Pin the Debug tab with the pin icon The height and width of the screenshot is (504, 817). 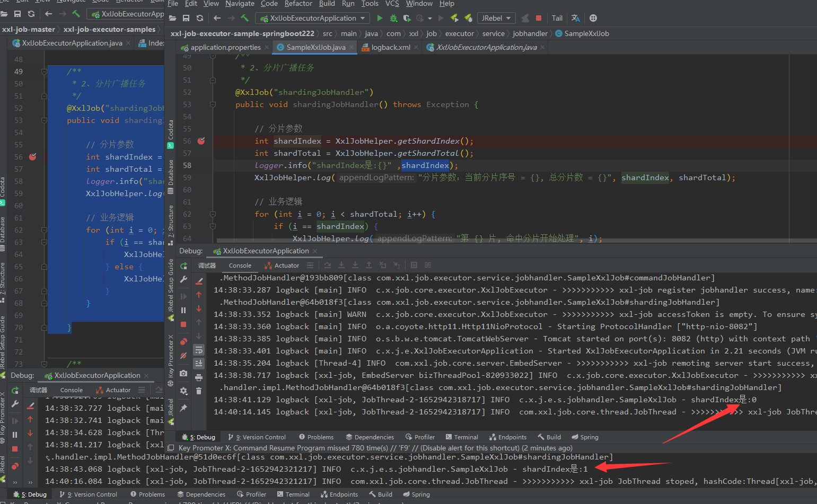click(184, 408)
